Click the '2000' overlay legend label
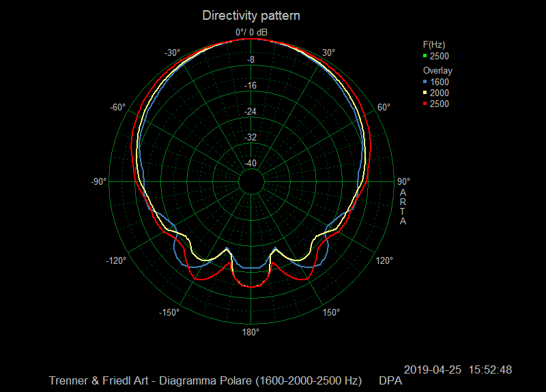 tap(440, 93)
